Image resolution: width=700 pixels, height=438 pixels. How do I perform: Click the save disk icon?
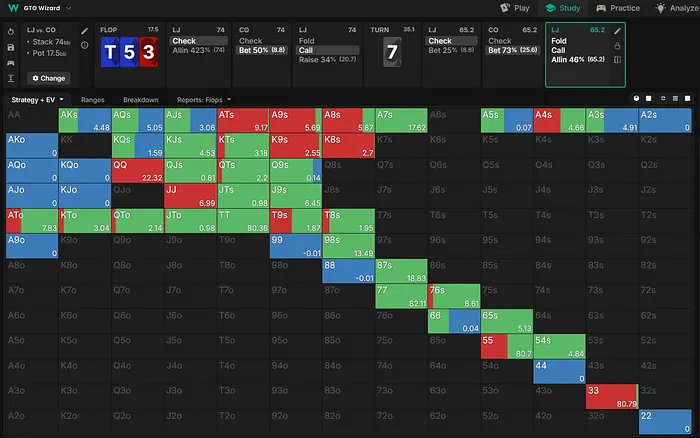pyautogui.click(x=10, y=47)
